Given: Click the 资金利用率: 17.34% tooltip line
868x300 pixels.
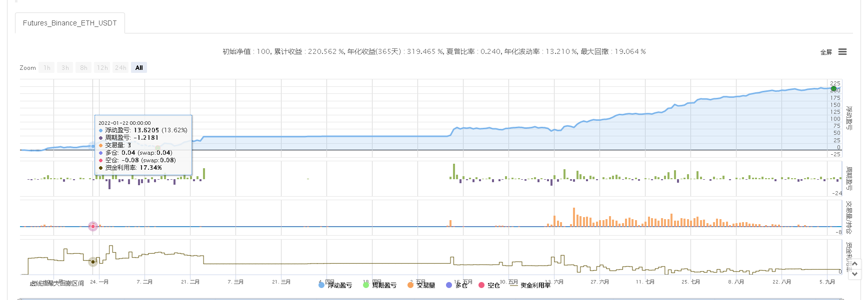Looking at the screenshot, I should [x=130, y=168].
